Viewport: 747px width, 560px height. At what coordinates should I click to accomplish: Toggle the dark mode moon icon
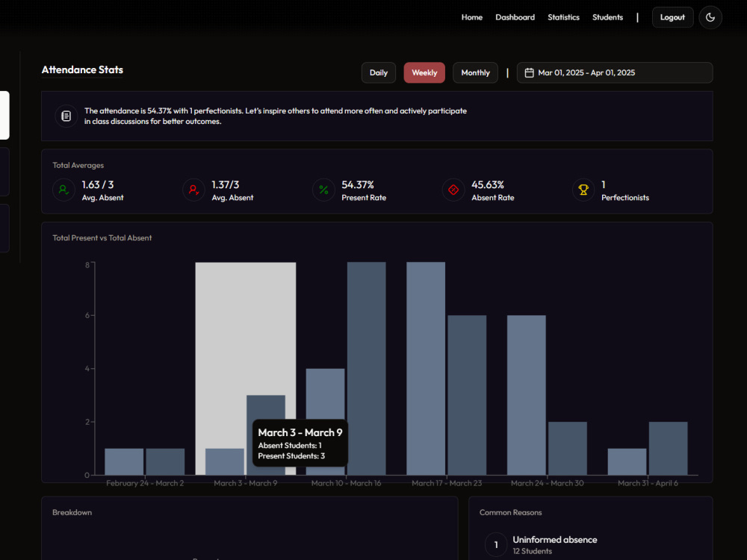[710, 18]
